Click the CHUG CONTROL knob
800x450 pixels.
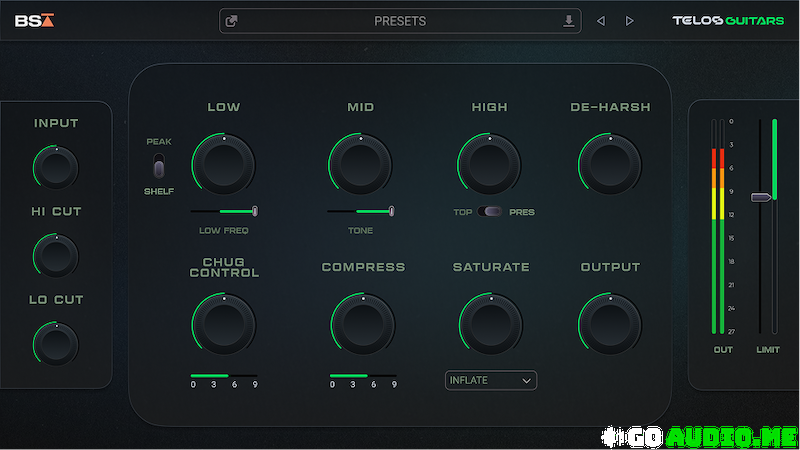224,325
